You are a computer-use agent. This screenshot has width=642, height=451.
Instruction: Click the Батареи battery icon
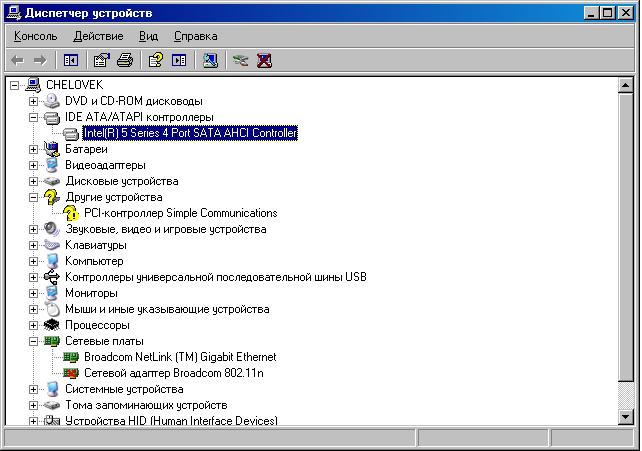pos(52,149)
